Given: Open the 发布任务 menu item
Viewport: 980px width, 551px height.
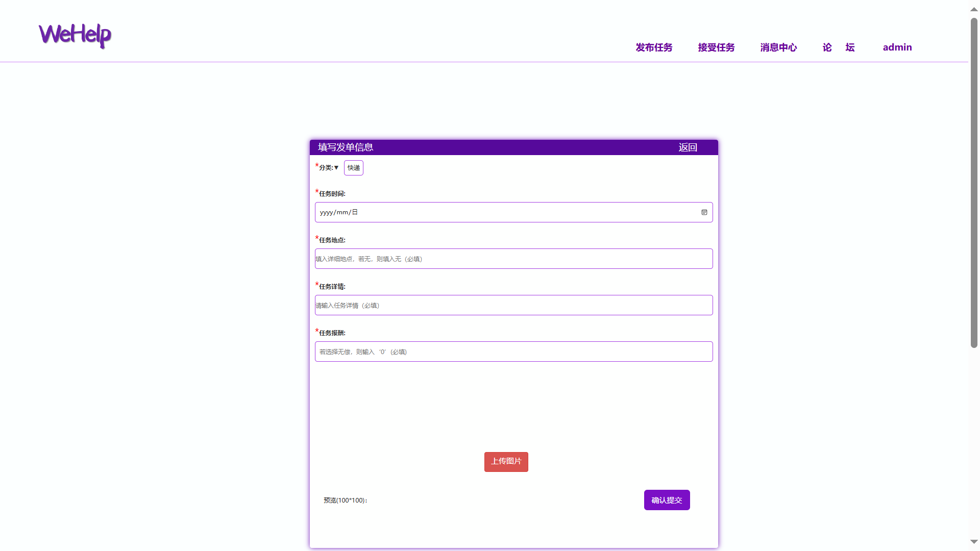Looking at the screenshot, I should (x=654, y=47).
